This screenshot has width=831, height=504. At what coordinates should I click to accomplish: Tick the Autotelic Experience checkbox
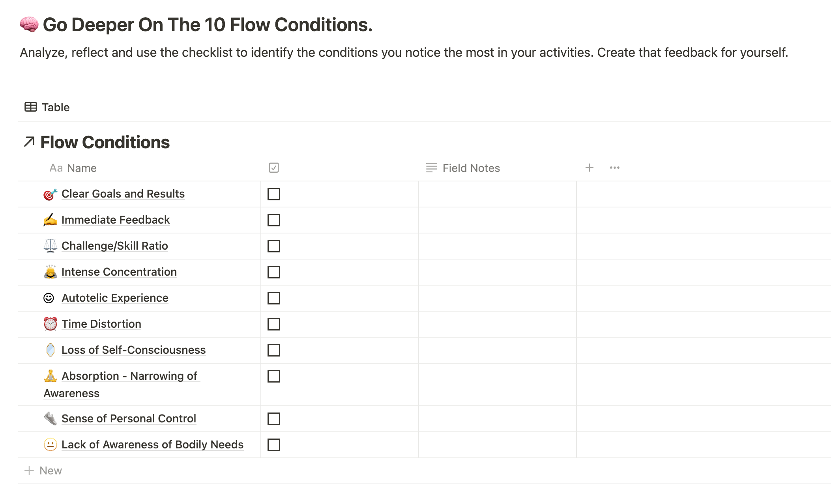(274, 298)
